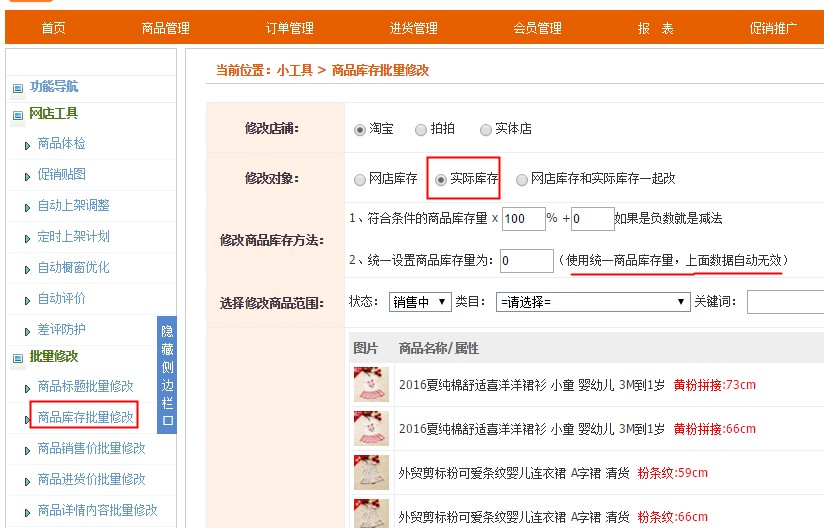Click the 统一设置商品库存量 input field

point(526,261)
